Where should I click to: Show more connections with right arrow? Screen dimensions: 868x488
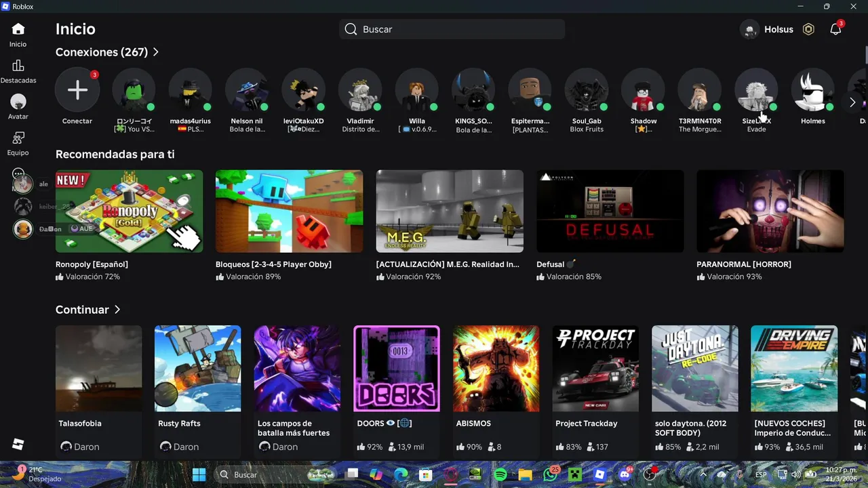point(852,102)
